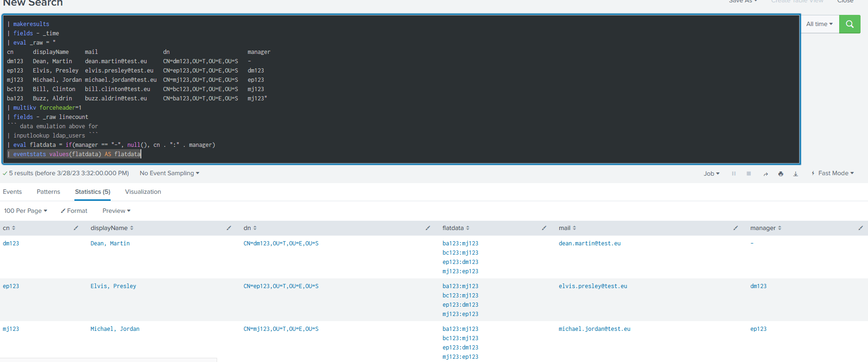
Task: Print the search results
Action: [x=781, y=174]
